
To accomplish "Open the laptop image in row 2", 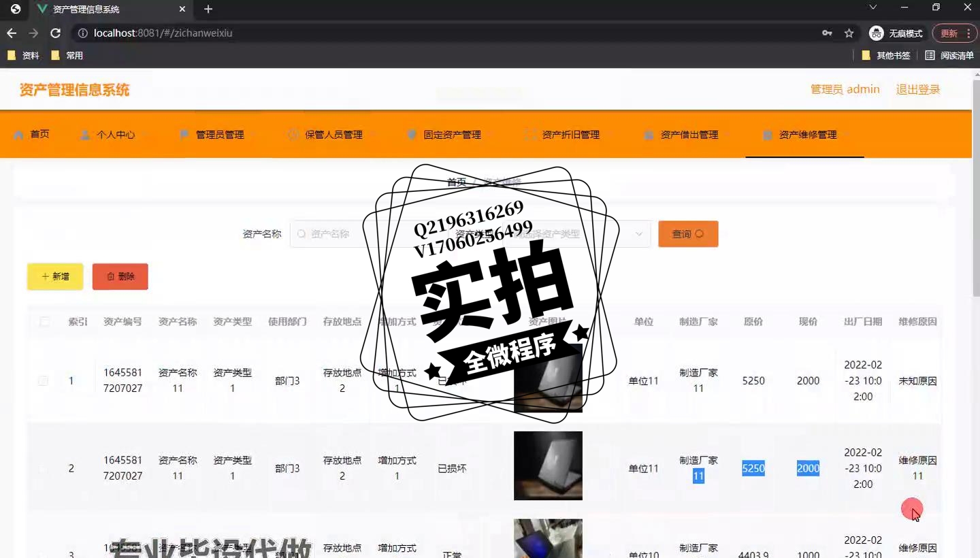I will click(548, 465).
